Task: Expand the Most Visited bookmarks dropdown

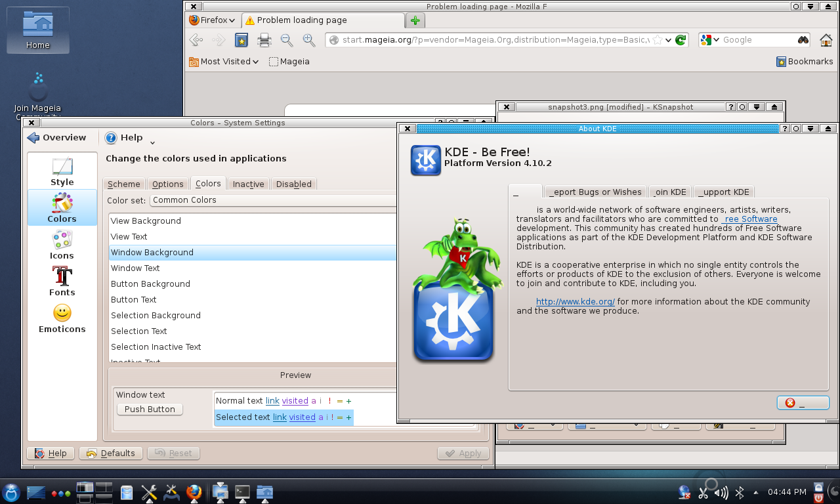Action: point(224,61)
